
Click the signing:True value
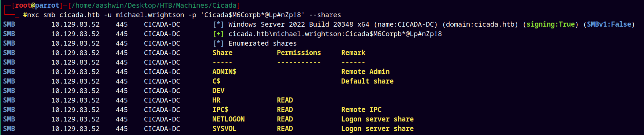551,24
